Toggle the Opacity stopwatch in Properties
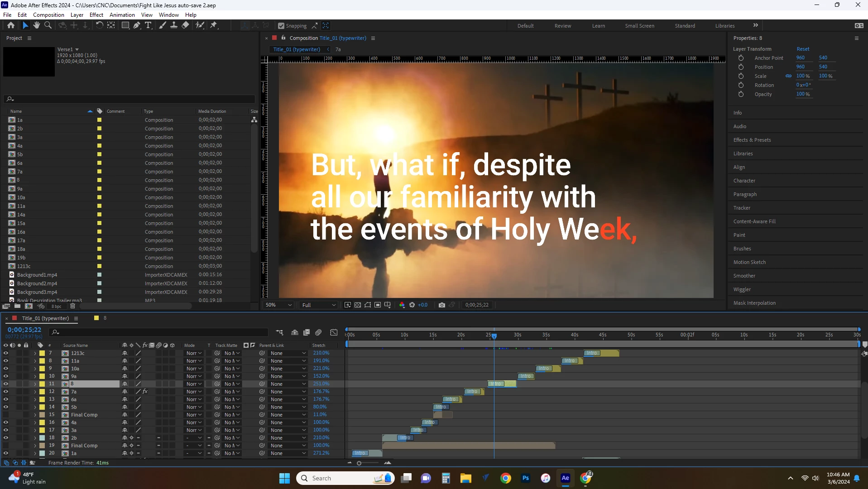 click(741, 94)
